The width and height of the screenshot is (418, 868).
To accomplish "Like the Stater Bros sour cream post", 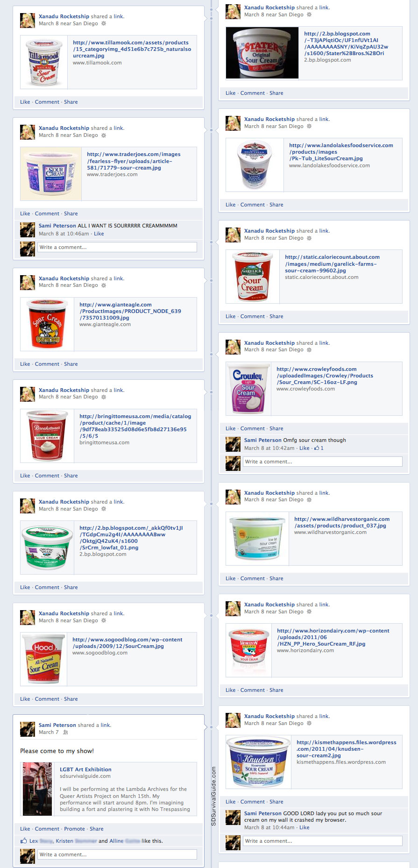I will [231, 93].
